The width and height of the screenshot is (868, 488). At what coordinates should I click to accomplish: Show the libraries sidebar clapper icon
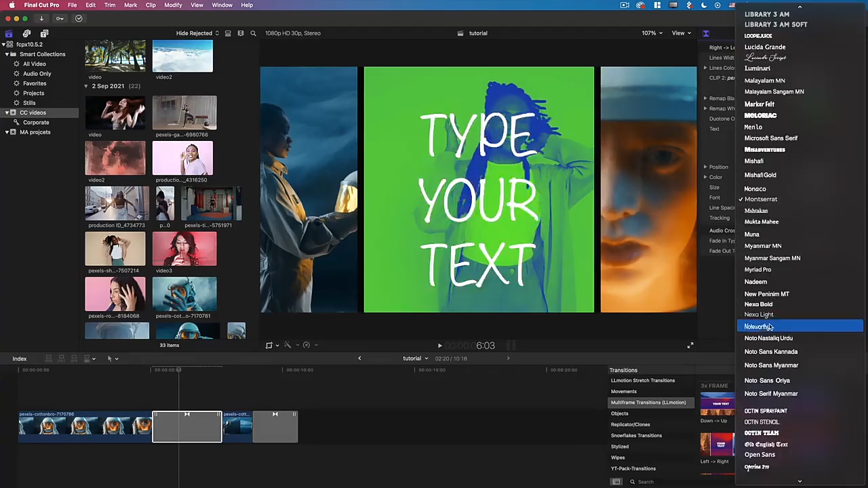(x=9, y=33)
